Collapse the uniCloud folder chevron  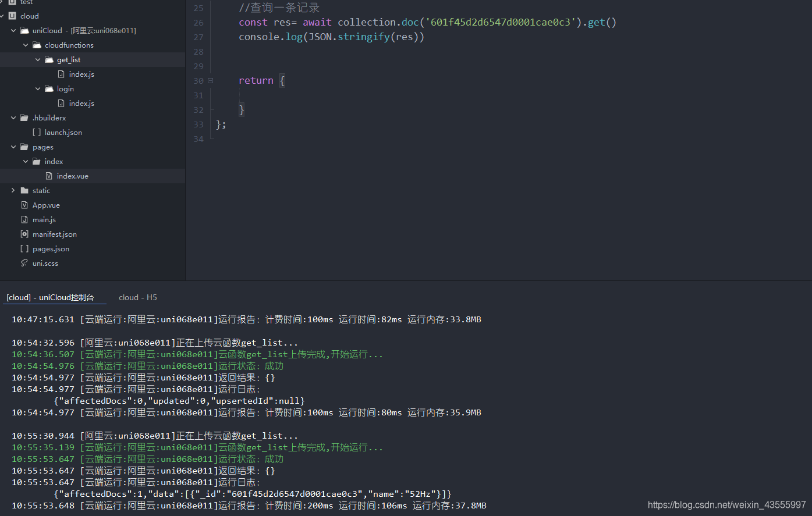coord(13,31)
